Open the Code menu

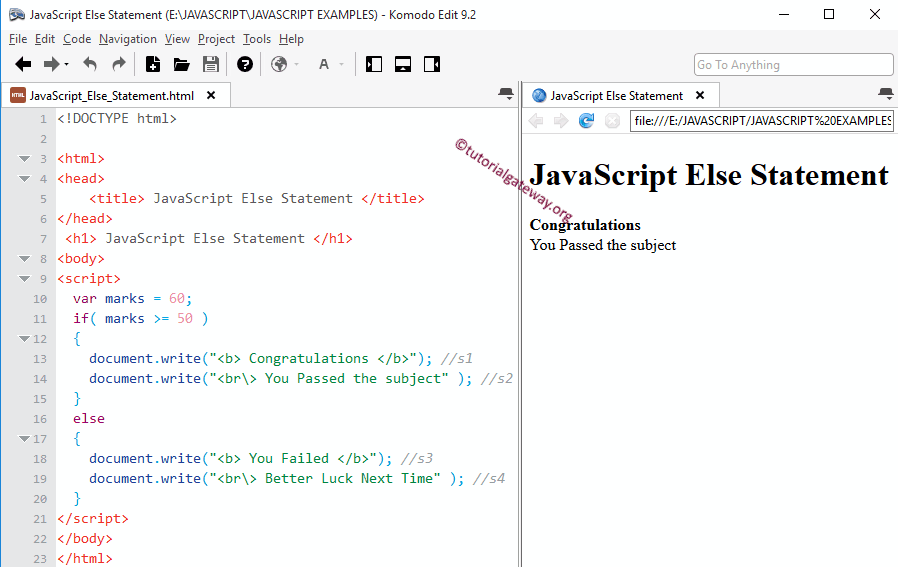[77, 39]
